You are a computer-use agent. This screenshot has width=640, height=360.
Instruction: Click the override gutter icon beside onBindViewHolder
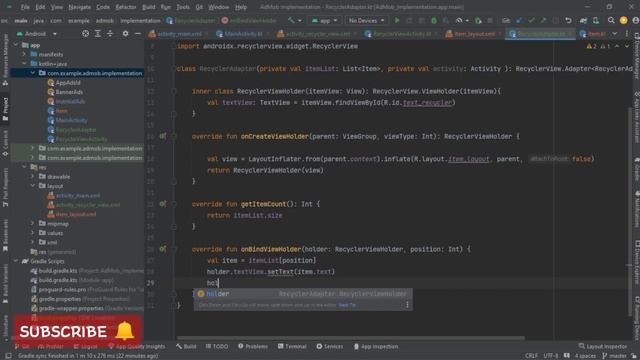pos(162,249)
